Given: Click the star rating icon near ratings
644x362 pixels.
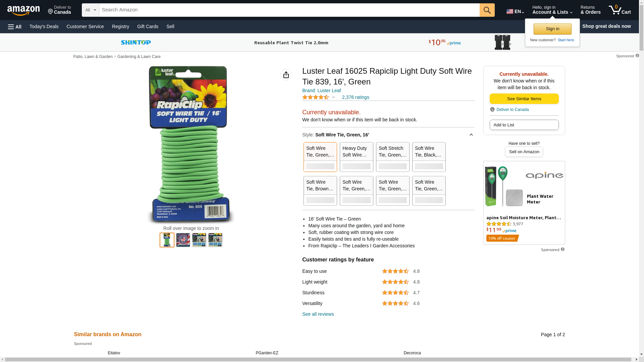Looking at the screenshot, I should [316, 97].
